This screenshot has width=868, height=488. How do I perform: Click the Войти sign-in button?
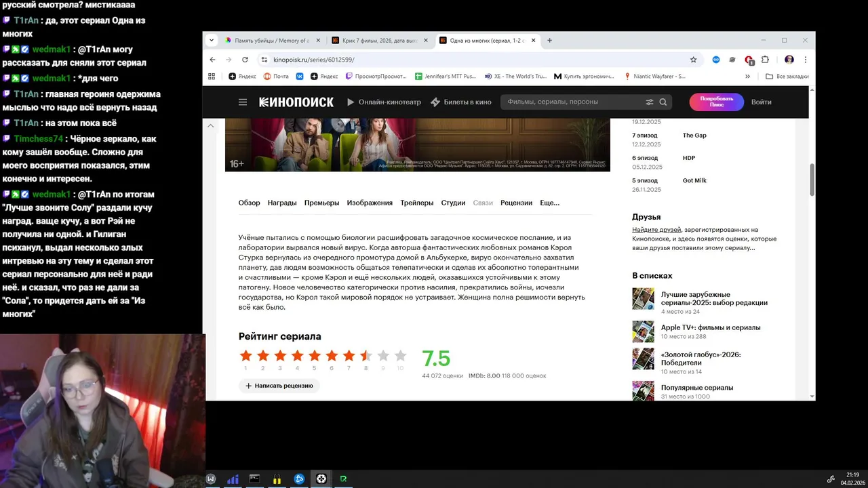point(762,102)
